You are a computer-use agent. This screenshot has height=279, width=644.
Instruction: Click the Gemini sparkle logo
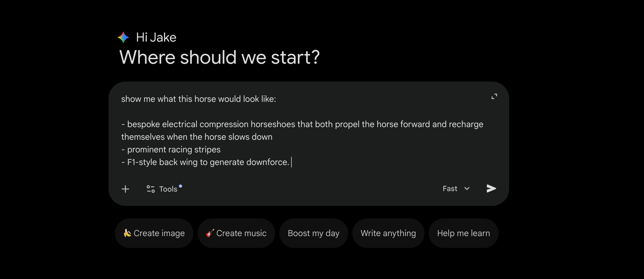(123, 37)
